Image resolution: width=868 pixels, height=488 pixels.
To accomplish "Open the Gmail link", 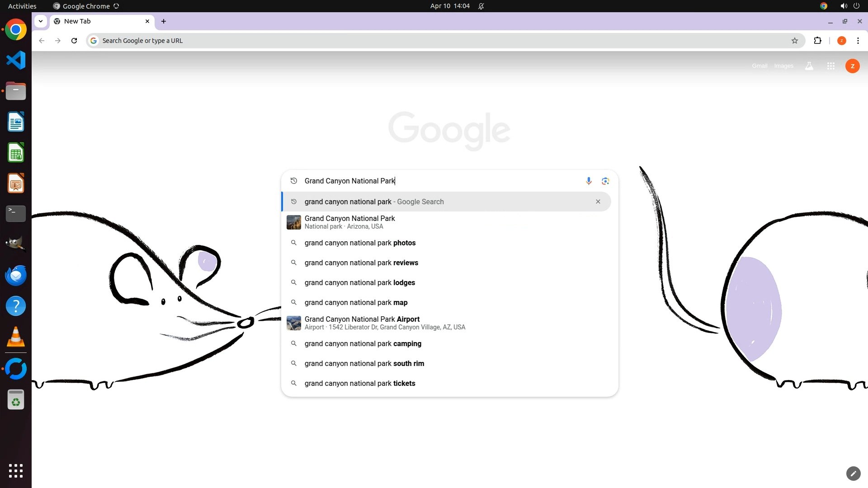I will (x=759, y=66).
